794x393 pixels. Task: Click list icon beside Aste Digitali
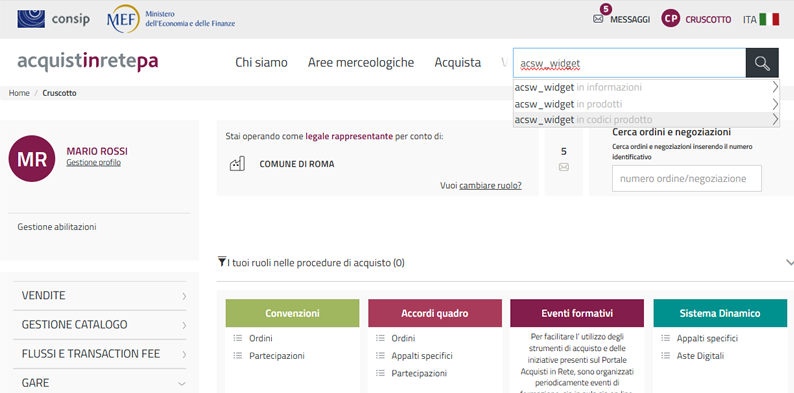(666, 356)
